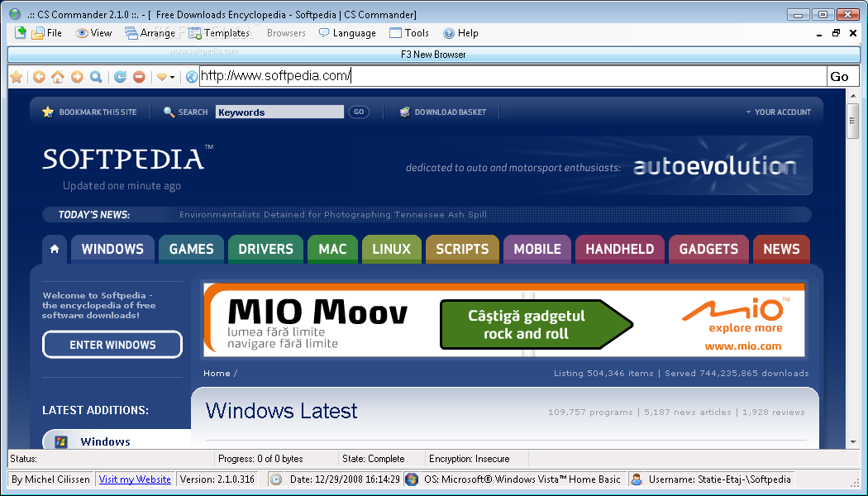Click the F3 New Browser bar
Screen dimensions: 868x496
coord(433,55)
